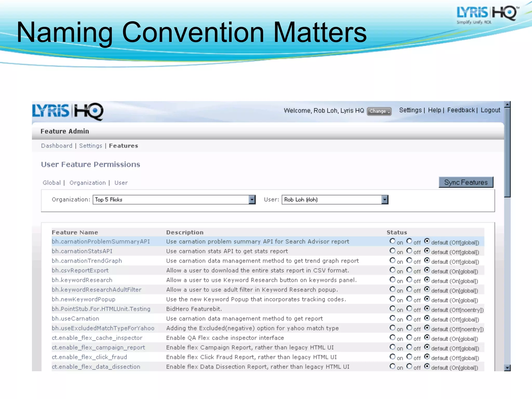Click scrollbar up arrow
The height and width of the screenshot is (399, 532).
(507, 104)
